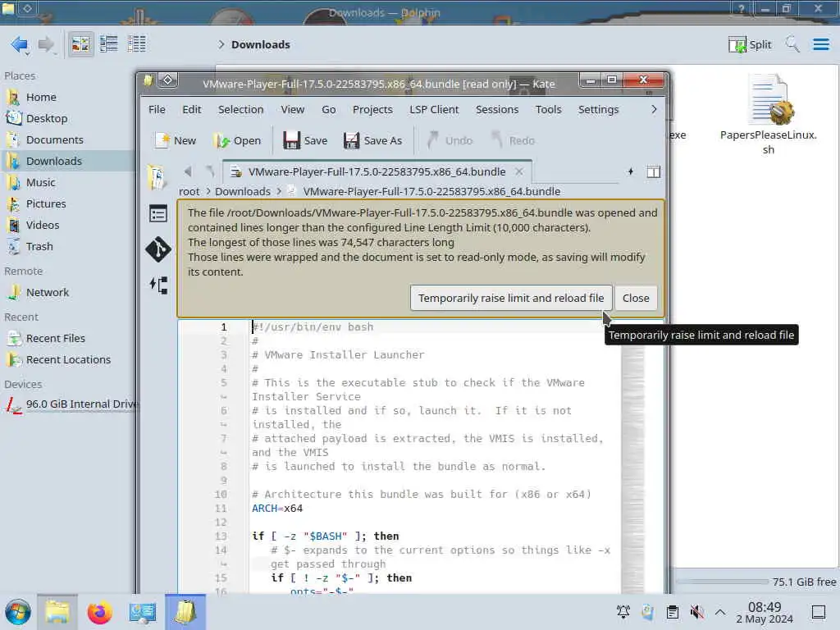Expand the hidden system tray icons

[720, 612]
